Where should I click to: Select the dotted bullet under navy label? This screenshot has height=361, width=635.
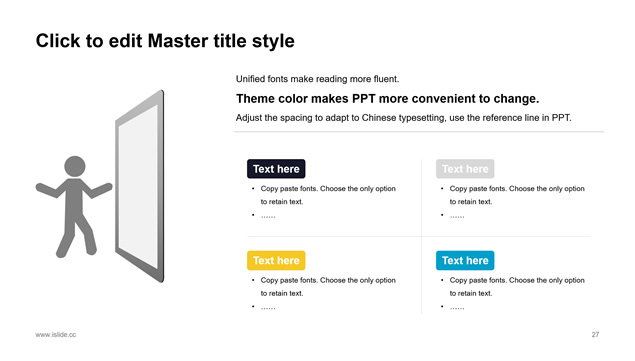tap(268, 216)
